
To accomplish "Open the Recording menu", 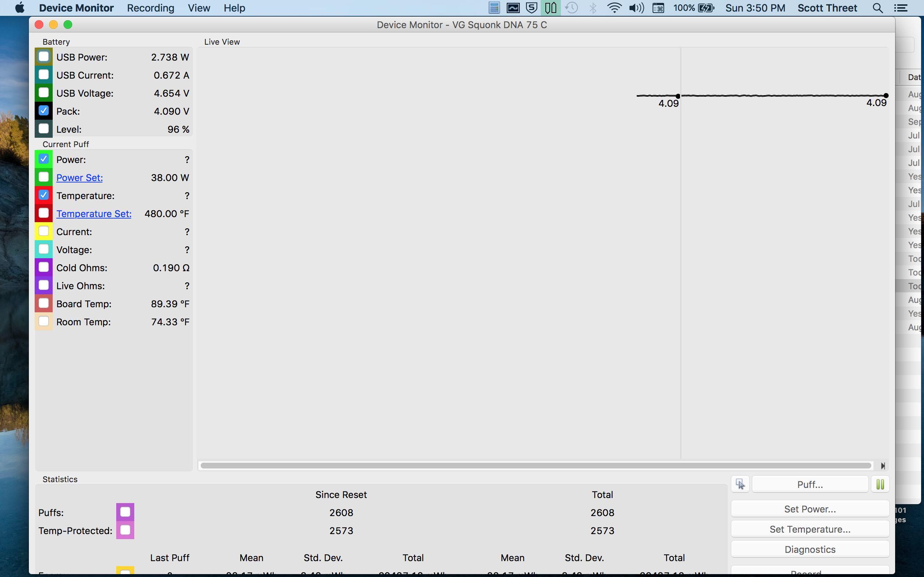I will [151, 8].
